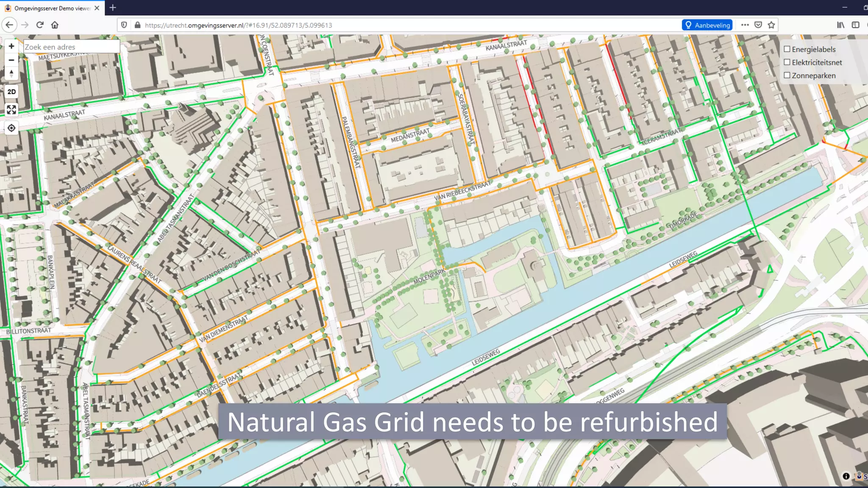Go back to the previous page

point(9,25)
